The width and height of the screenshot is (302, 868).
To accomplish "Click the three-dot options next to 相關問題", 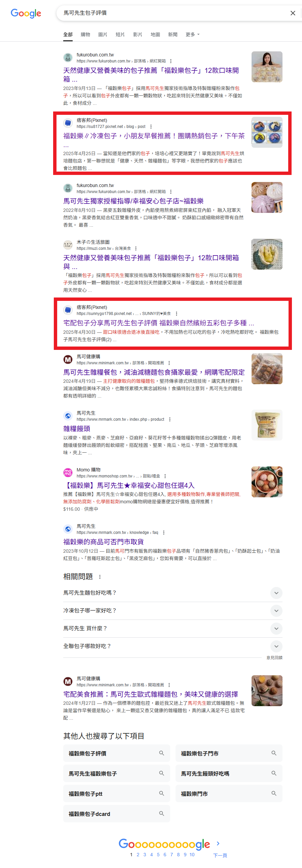I will click(x=100, y=577).
